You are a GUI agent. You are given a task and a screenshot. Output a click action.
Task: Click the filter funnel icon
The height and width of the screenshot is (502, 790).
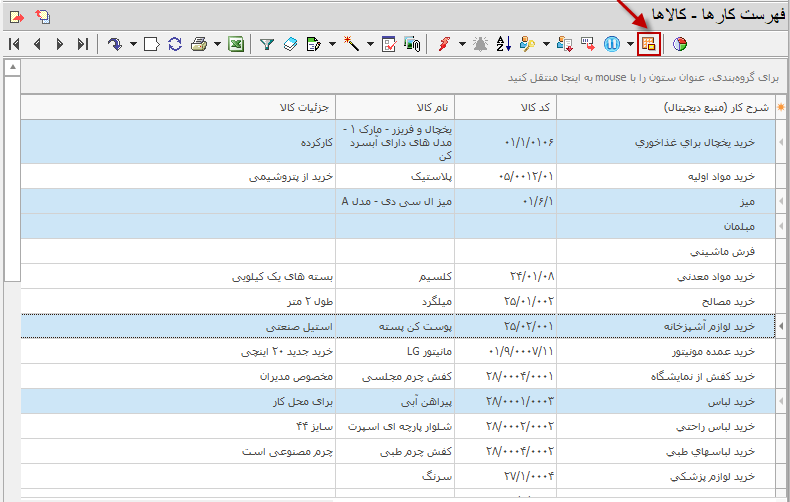click(267, 44)
